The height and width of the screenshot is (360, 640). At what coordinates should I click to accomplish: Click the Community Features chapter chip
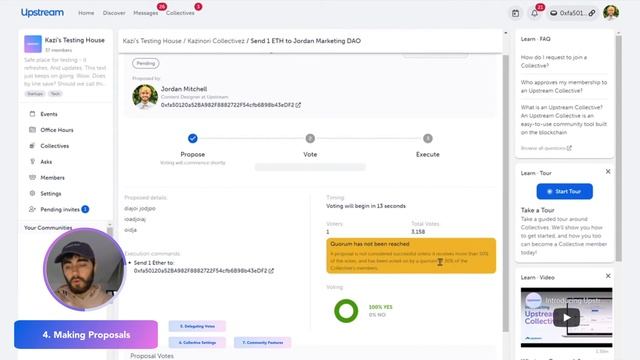click(x=262, y=342)
